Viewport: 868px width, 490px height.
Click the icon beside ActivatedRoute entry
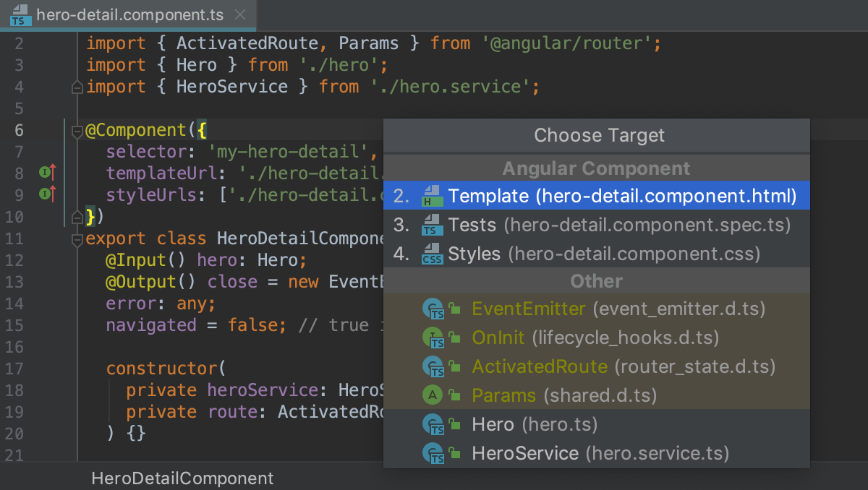tap(432, 366)
